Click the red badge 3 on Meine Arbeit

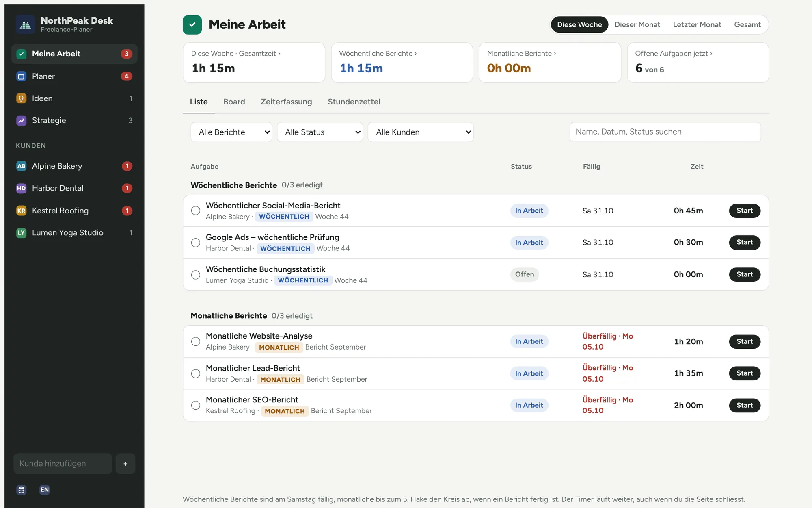(127, 54)
